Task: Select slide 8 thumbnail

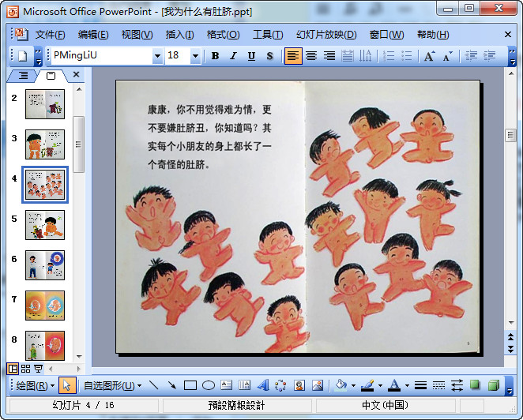Action: coord(45,346)
